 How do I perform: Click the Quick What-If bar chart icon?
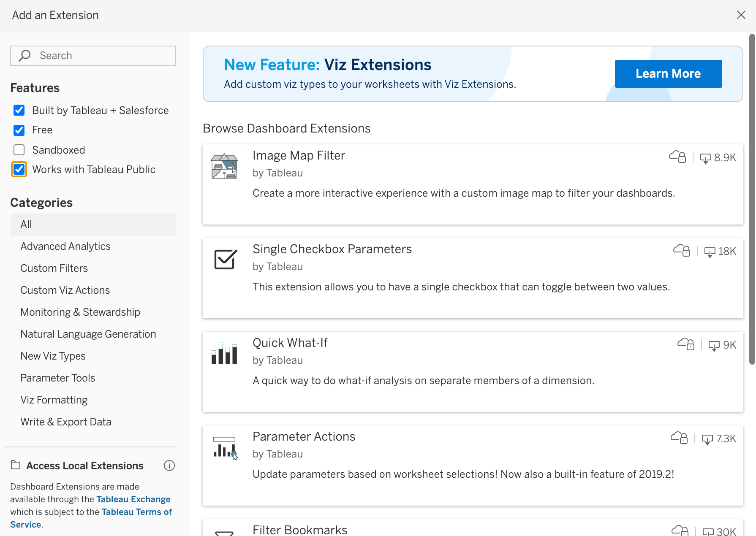[x=224, y=353]
